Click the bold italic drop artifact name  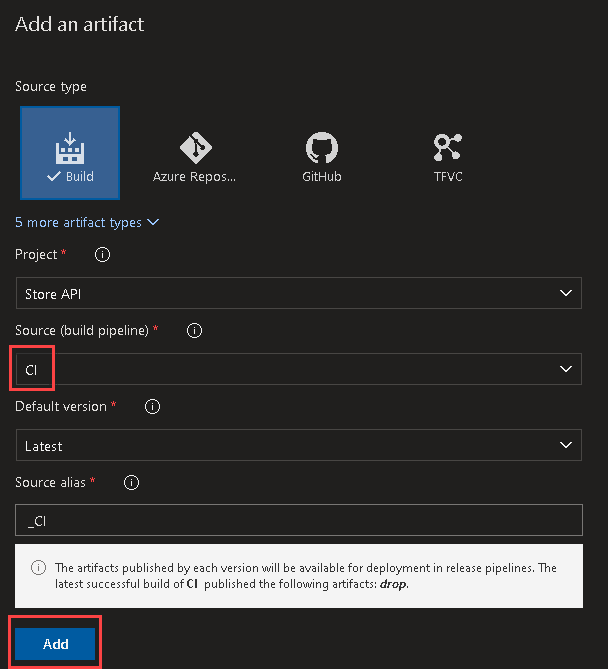[x=393, y=584]
